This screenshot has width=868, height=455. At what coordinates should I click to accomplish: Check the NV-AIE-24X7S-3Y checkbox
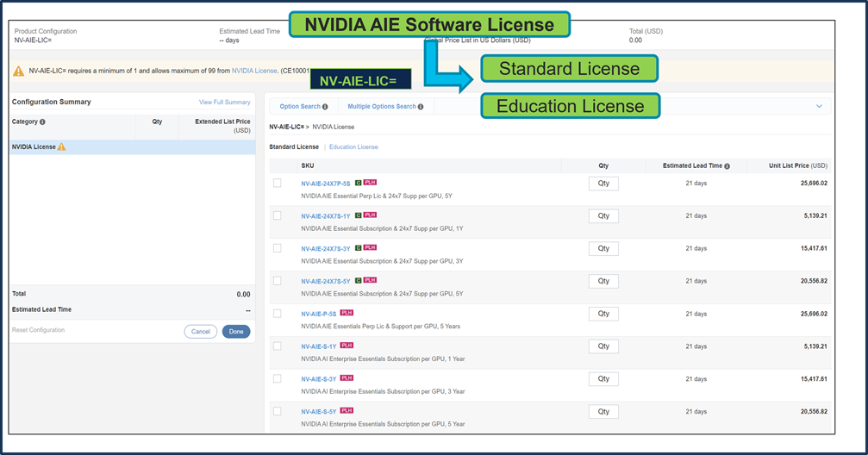(278, 248)
